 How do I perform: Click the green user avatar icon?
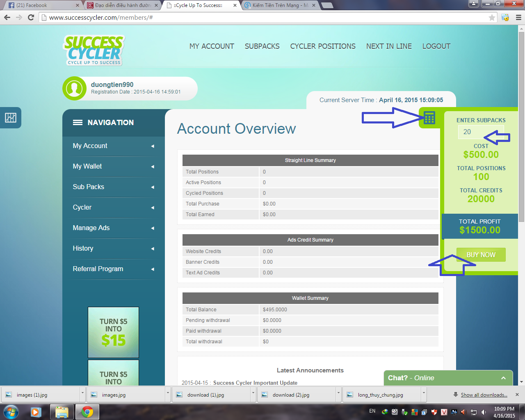[x=74, y=88]
